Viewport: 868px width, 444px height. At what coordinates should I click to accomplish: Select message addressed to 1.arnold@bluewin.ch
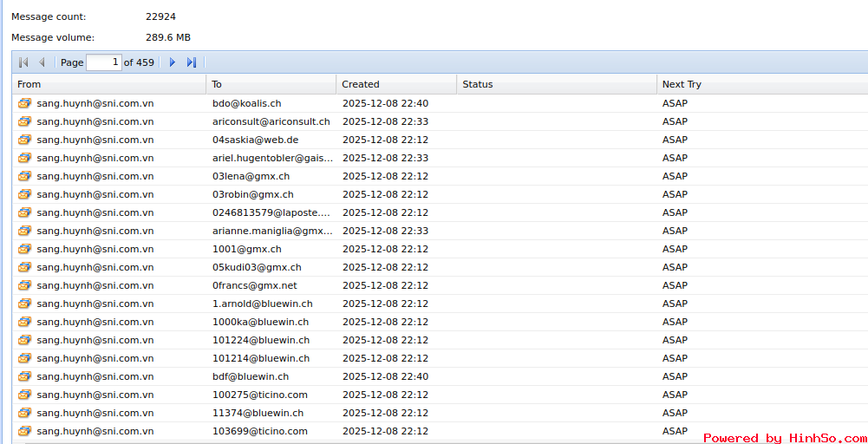click(262, 304)
